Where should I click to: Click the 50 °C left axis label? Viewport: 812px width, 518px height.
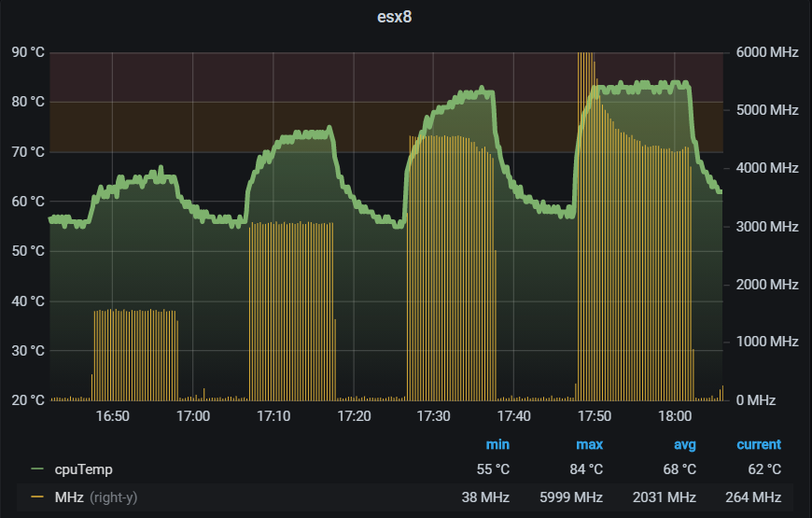point(28,251)
